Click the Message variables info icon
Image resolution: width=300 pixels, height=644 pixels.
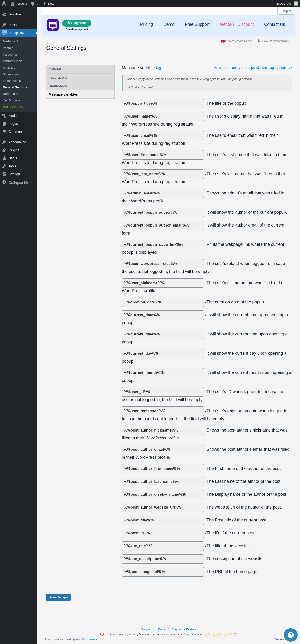[160, 68]
